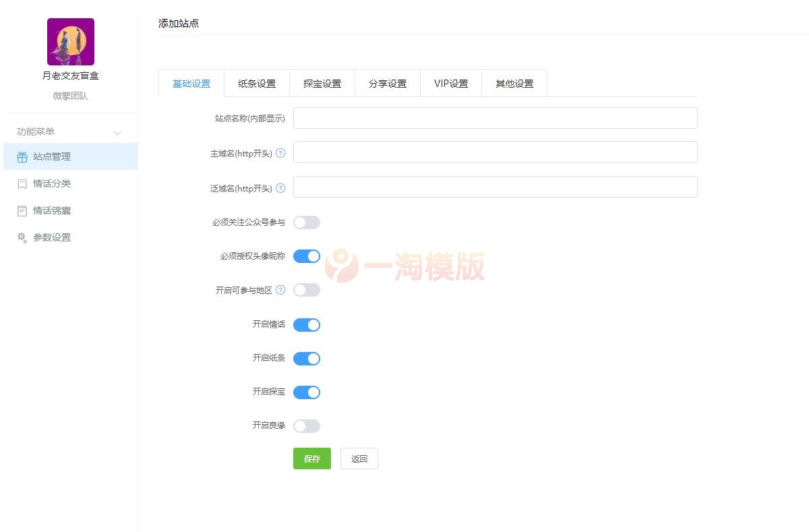Screen dimensions: 809x532
Task: Open 参数设置 via the gear icon
Action: (x=20, y=237)
